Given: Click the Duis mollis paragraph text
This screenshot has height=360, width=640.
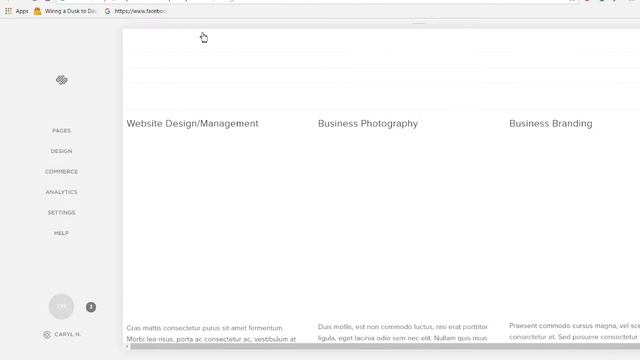Looking at the screenshot, I should pyautogui.click(x=402, y=333).
